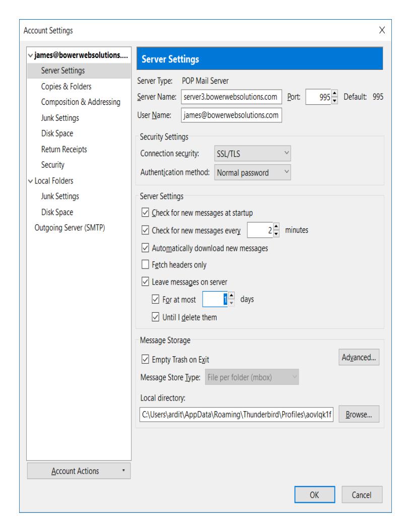This screenshot has width=411, height=532.
Task: Open Outgoing Server (SMTP) settings
Action: 70,228
